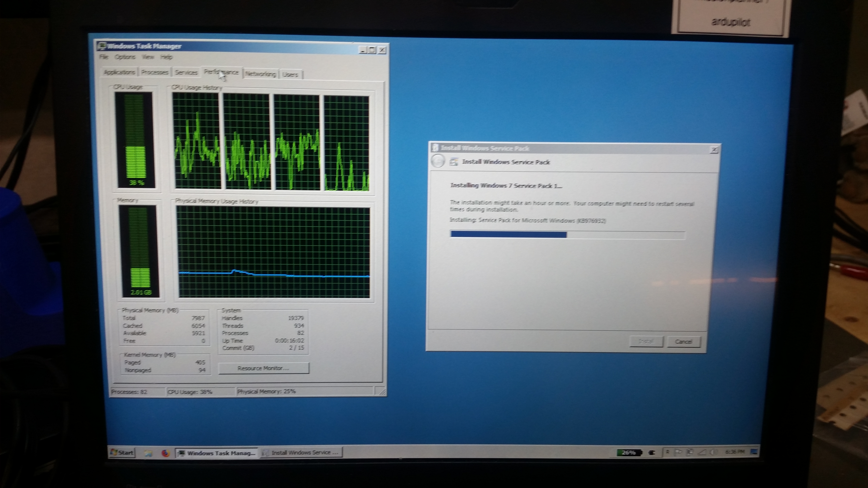Viewport: 868px width, 488px height.
Task: Click the Installing Windows 7 Service Pack 1 heading
Action: 506,186
